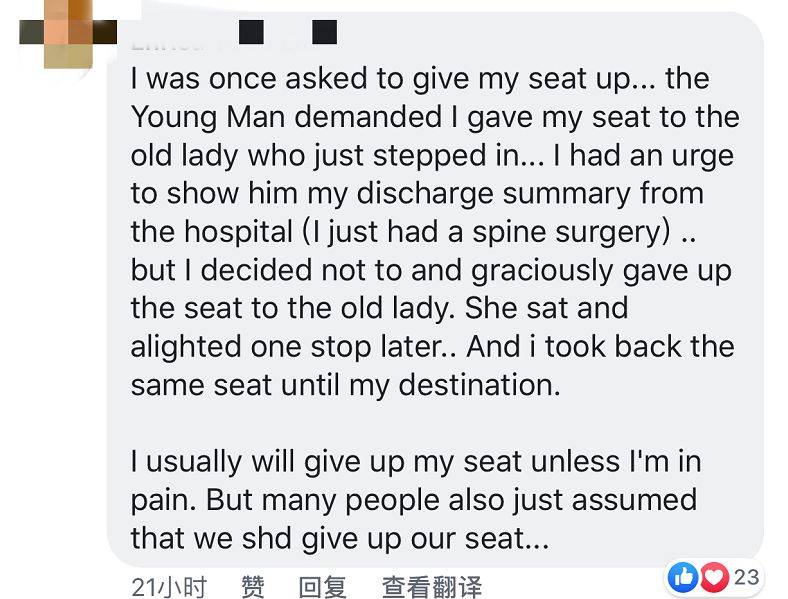Click the blue thumbs-up reaction icon
The image size is (788, 599).
[x=686, y=577]
